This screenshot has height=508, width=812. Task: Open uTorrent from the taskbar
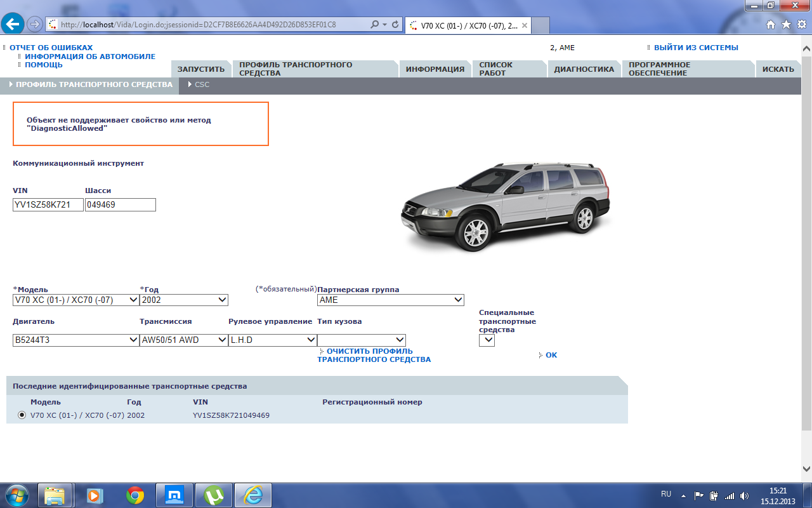point(214,495)
